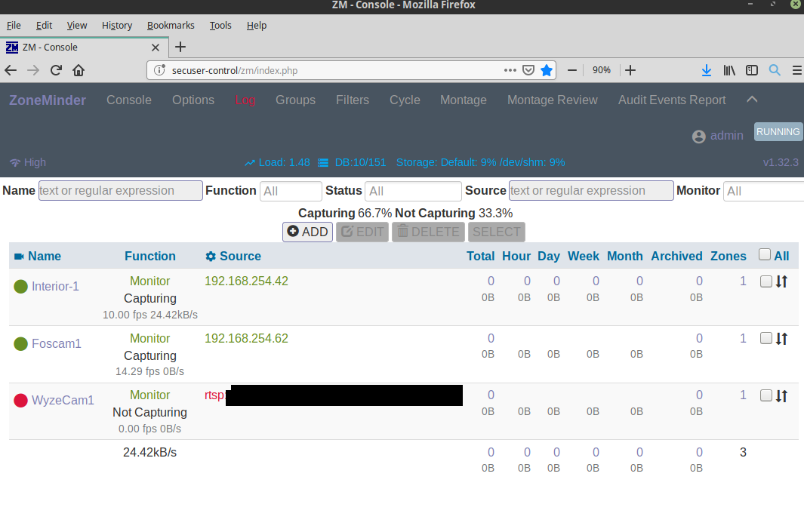This screenshot has height=532, width=804.
Task: Click the Source column header
Action: tap(241, 257)
